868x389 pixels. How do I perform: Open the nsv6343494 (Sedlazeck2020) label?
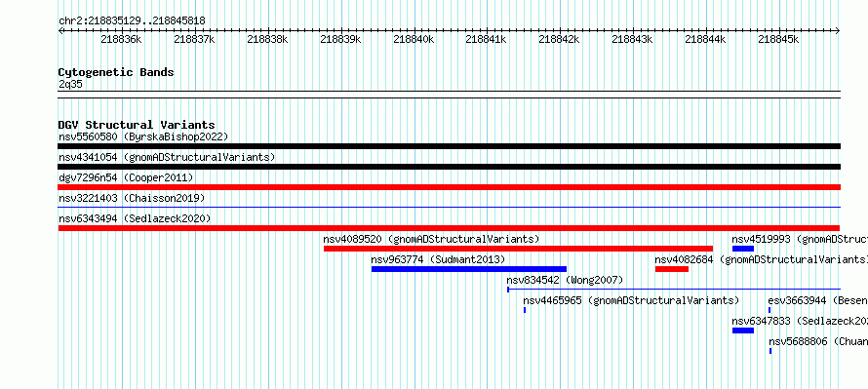(x=135, y=218)
